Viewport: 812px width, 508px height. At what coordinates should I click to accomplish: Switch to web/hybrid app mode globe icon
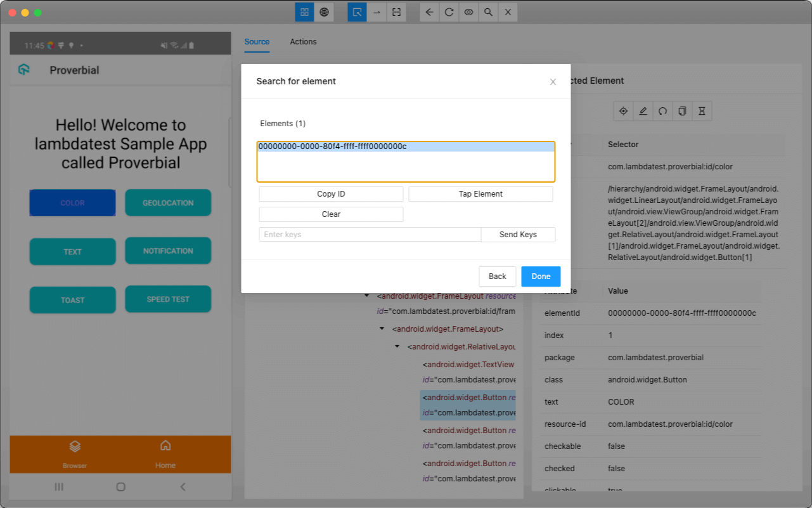324,12
